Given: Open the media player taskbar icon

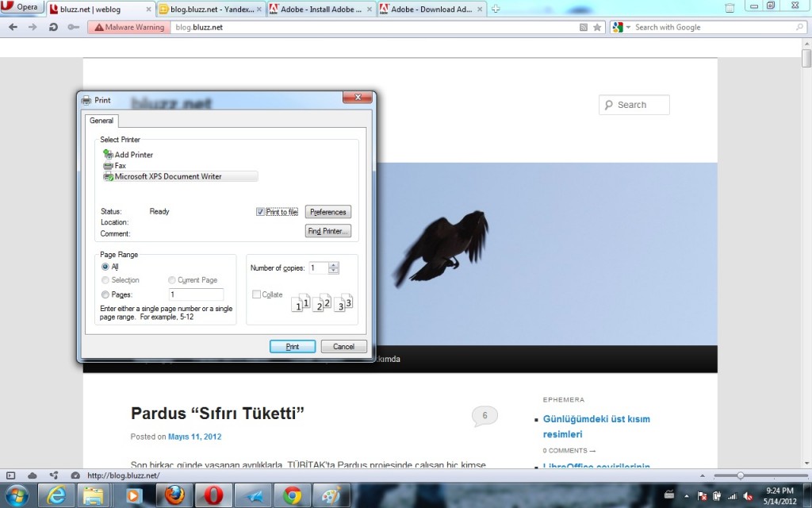Looking at the screenshot, I should click(133, 496).
